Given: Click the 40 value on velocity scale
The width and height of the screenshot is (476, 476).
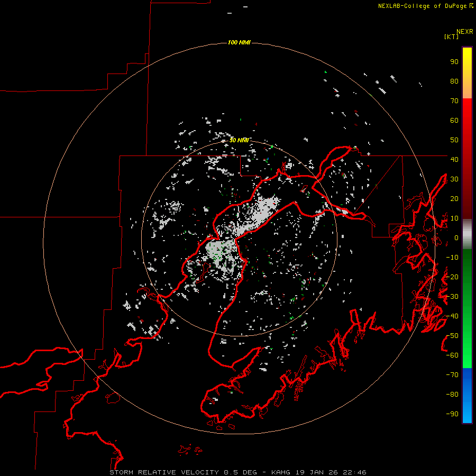Looking at the screenshot, I should pos(454,159).
